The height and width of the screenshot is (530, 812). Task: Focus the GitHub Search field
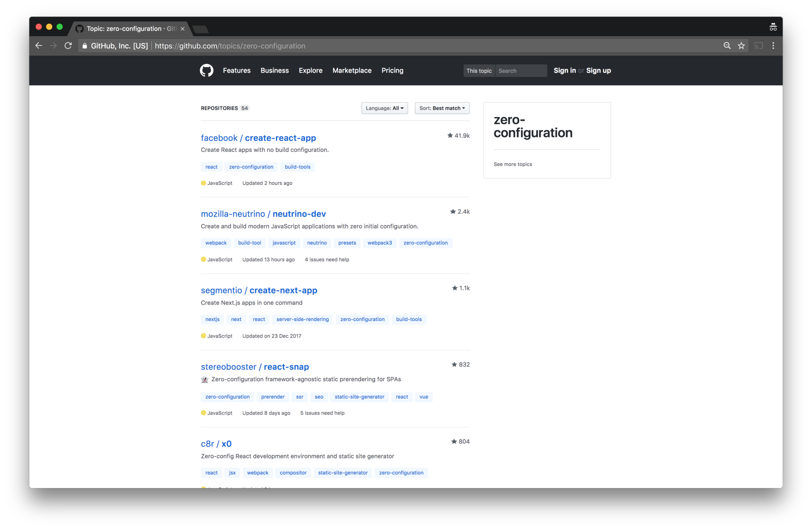pyautogui.click(x=521, y=71)
